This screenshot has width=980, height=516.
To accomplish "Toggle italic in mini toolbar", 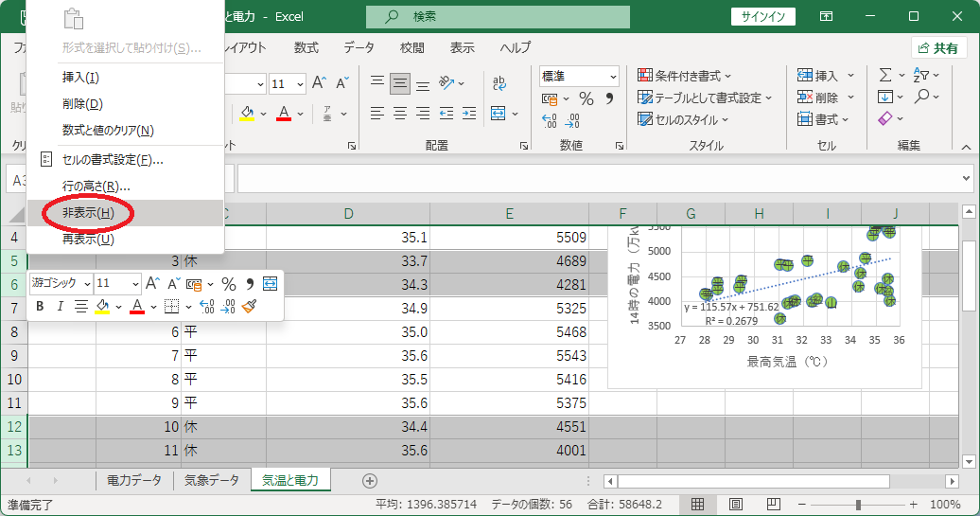I will (x=60, y=306).
